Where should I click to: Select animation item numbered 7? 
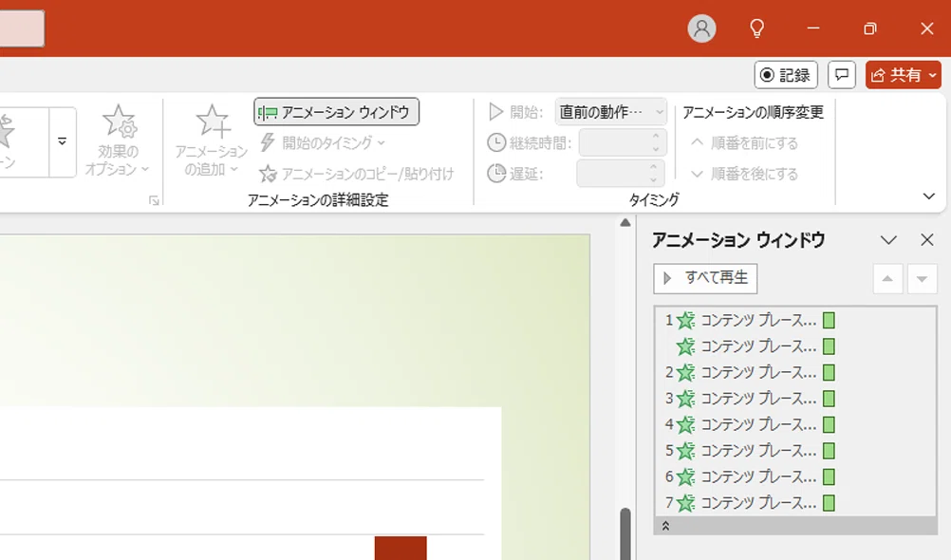(x=795, y=503)
